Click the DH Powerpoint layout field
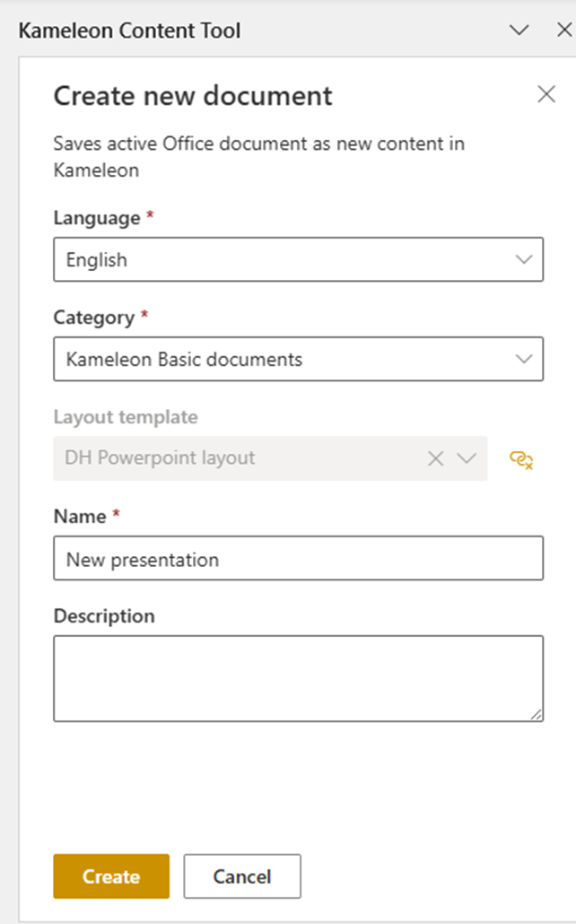This screenshot has height=924, width=576. coord(233,458)
